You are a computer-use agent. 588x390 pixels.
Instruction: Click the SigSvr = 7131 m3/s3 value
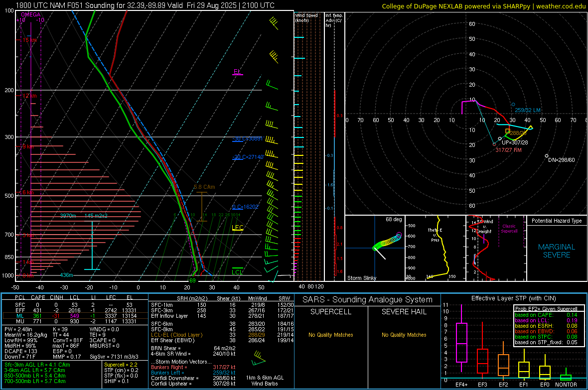114,357
